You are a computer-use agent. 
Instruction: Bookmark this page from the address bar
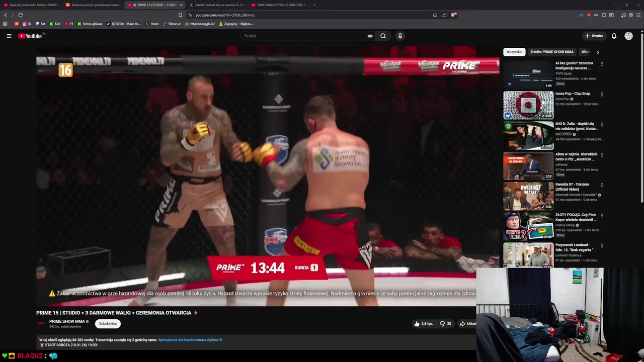coord(180,15)
